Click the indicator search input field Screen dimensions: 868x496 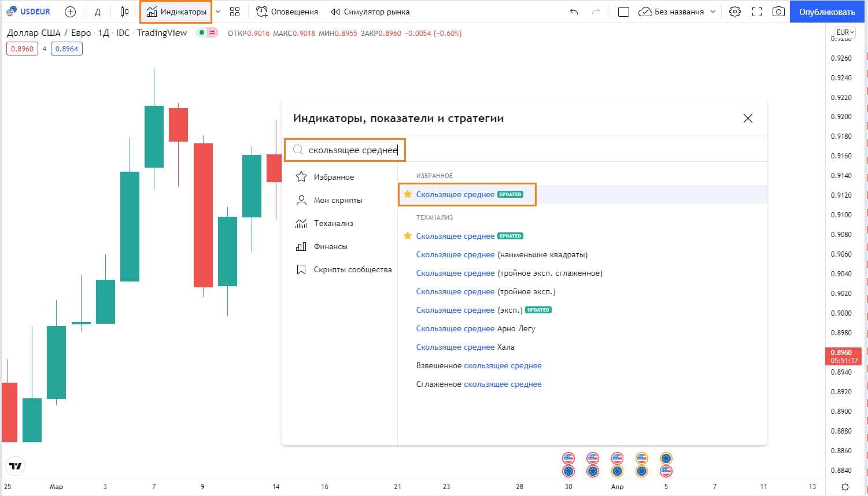pyautogui.click(x=353, y=150)
